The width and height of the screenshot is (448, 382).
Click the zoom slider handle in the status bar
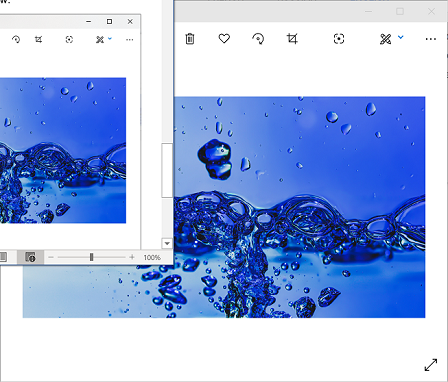pyautogui.click(x=91, y=257)
